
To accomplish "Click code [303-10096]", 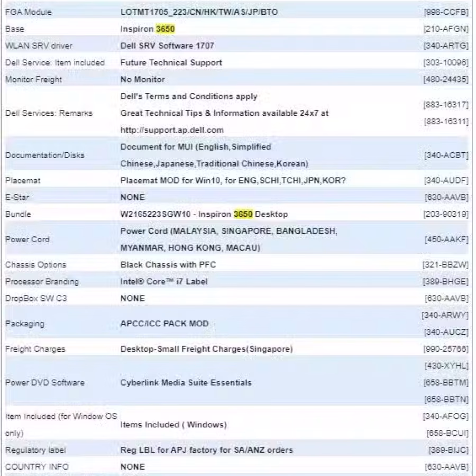I will point(446,62).
